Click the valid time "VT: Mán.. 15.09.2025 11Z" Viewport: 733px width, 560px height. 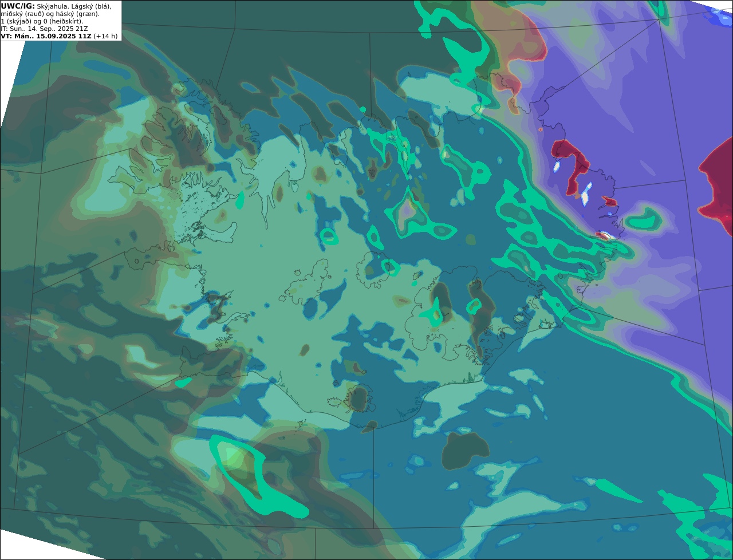tap(46, 36)
